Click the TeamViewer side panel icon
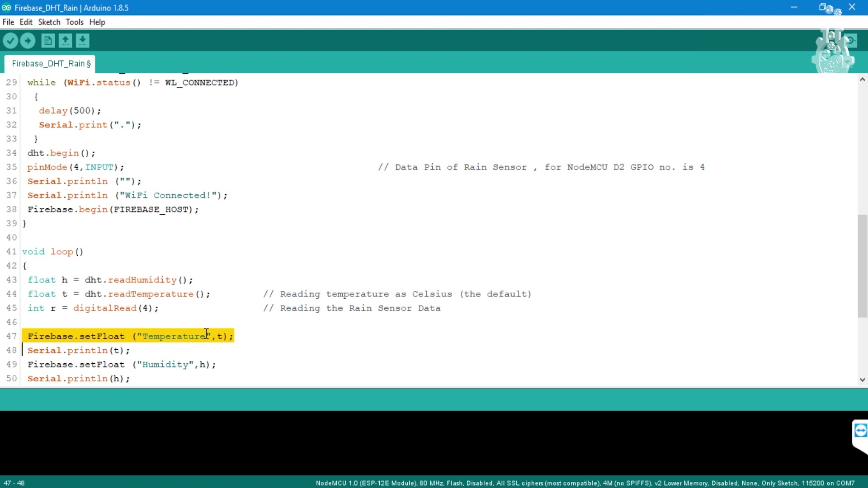The width and height of the screenshot is (868, 488). point(860,431)
